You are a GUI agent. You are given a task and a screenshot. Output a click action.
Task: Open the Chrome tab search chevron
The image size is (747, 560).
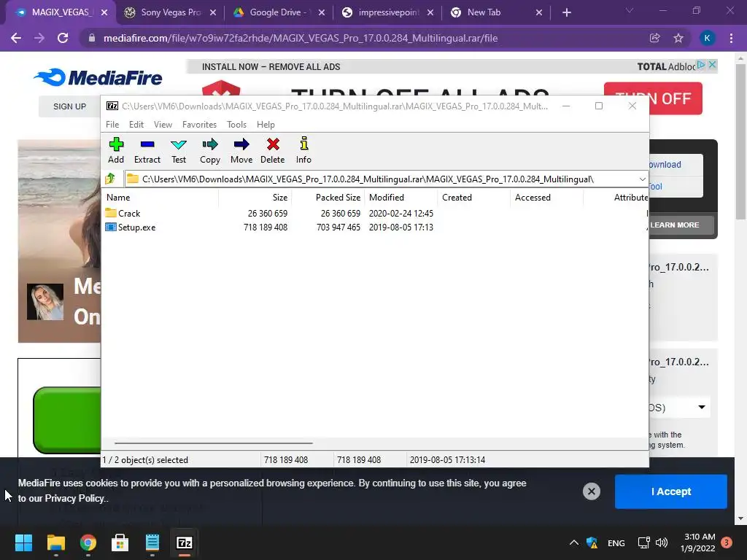tap(630, 10)
